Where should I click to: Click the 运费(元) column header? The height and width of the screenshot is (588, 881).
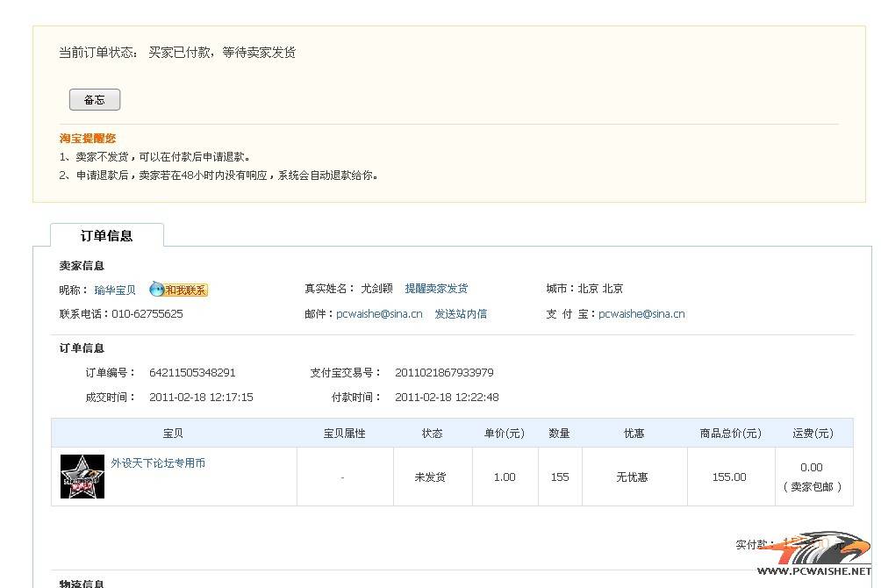click(813, 434)
